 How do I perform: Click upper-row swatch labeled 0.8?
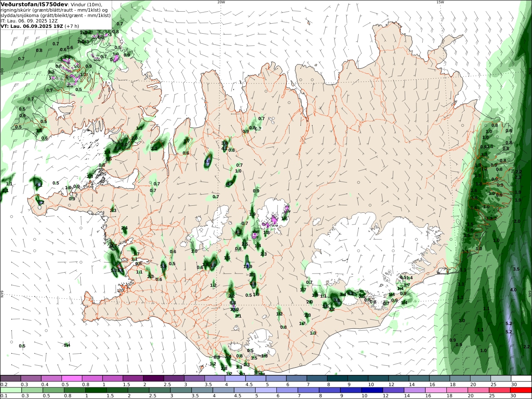click(x=92, y=379)
